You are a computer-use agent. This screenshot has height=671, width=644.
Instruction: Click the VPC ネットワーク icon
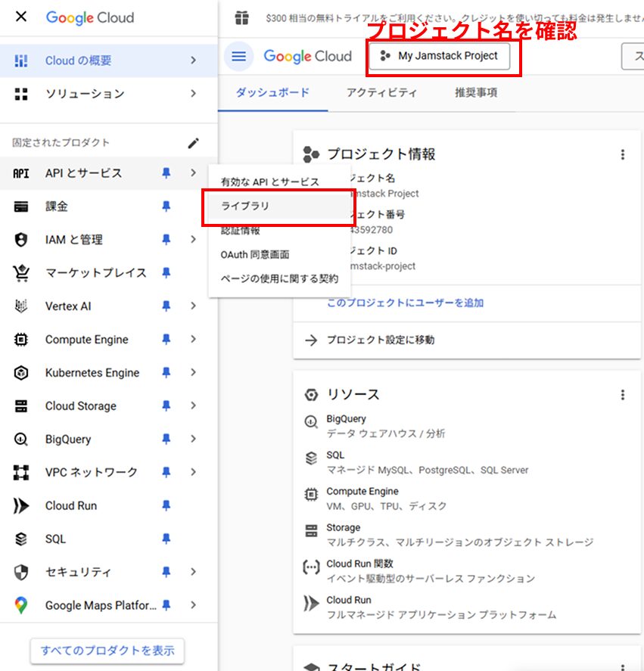21,473
